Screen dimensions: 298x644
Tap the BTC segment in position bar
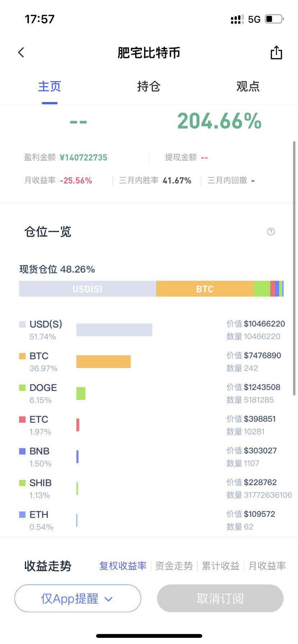tap(204, 289)
